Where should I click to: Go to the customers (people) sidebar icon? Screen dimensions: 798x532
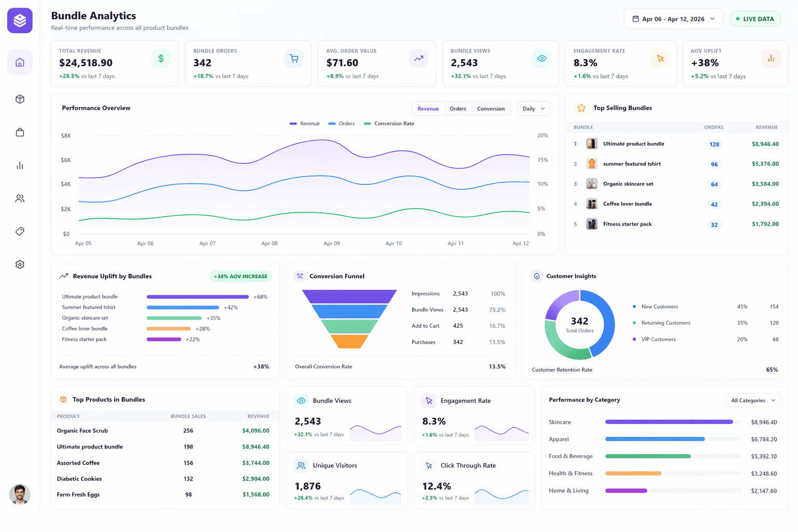click(20, 198)
